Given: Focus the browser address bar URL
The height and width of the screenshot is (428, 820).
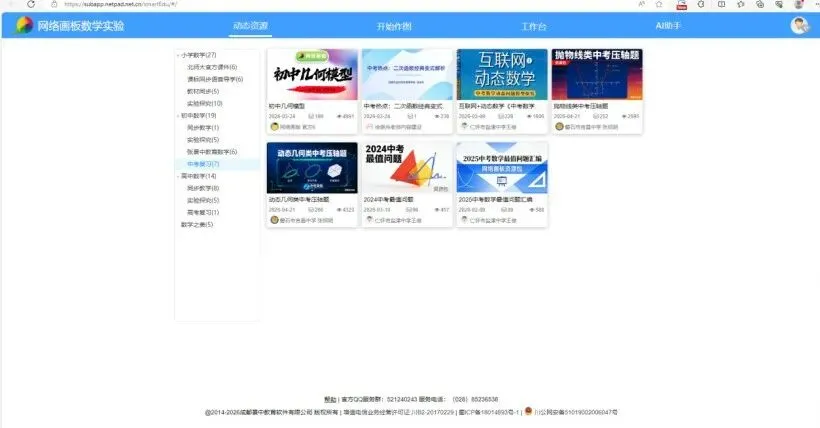Looking at the screenshot, I should [x=120, y=4].
